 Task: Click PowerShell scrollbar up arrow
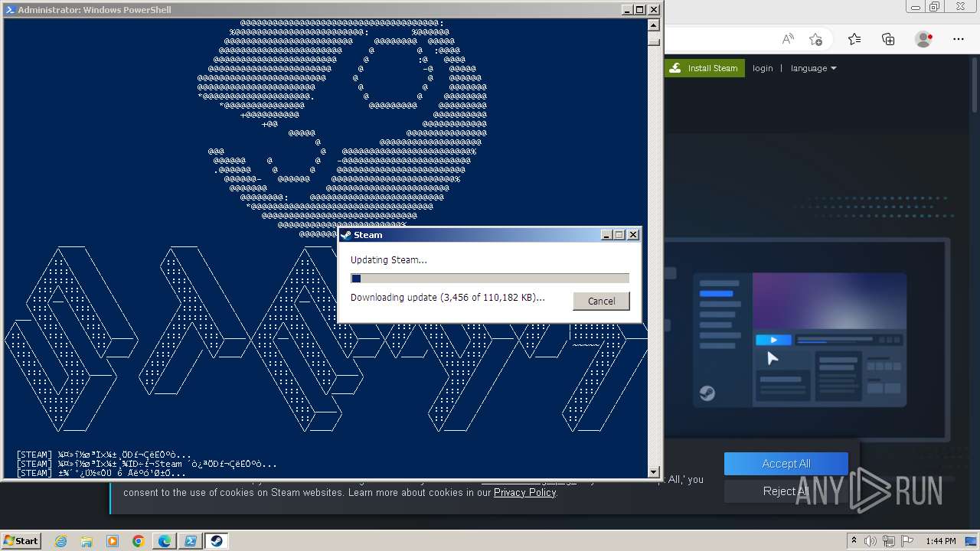pos(654,24)
